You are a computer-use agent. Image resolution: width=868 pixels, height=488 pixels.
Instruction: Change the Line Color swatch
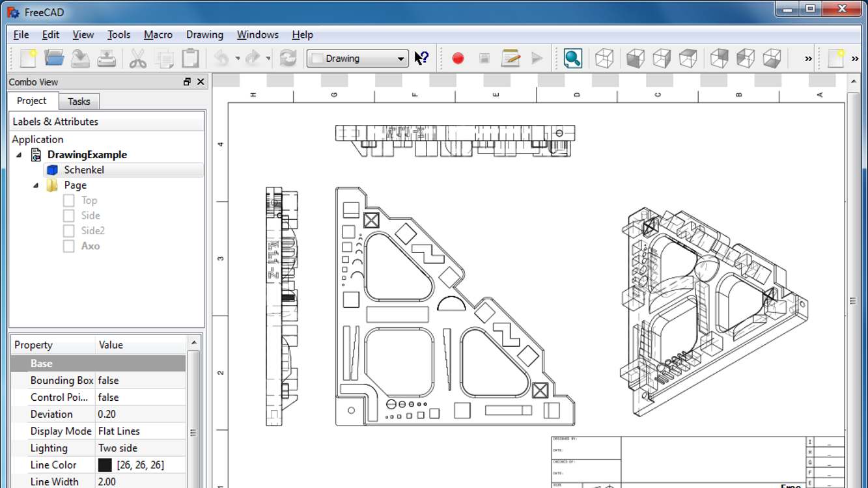105,465
